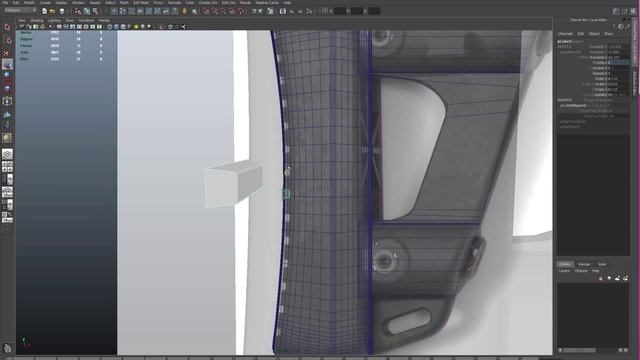Choose the Paint Selection tool
Viewport: 640px width, 360px height.
[7, 52]
